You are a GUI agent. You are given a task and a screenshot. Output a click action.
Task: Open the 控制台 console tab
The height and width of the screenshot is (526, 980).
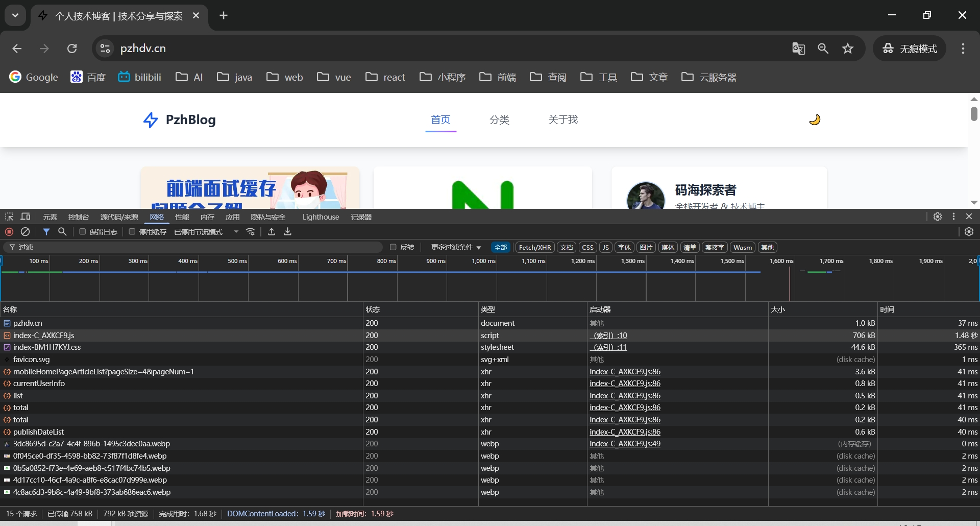[x=79, y=217]
